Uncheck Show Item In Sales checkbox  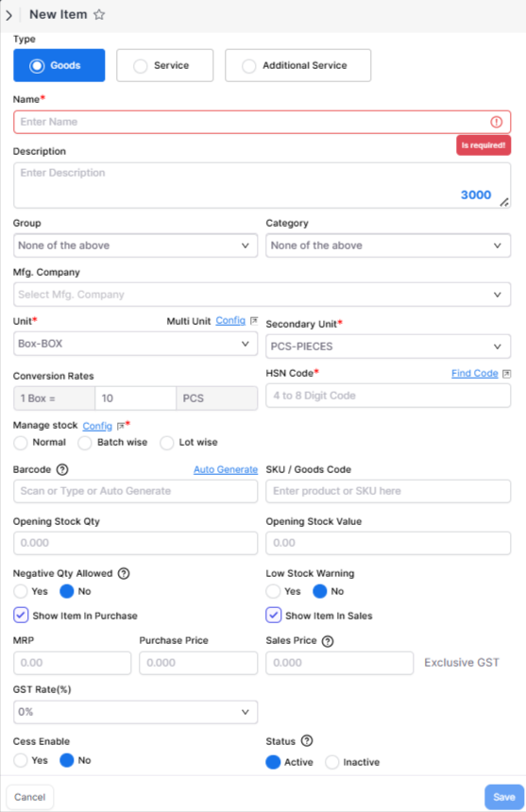tap(273, 616)
